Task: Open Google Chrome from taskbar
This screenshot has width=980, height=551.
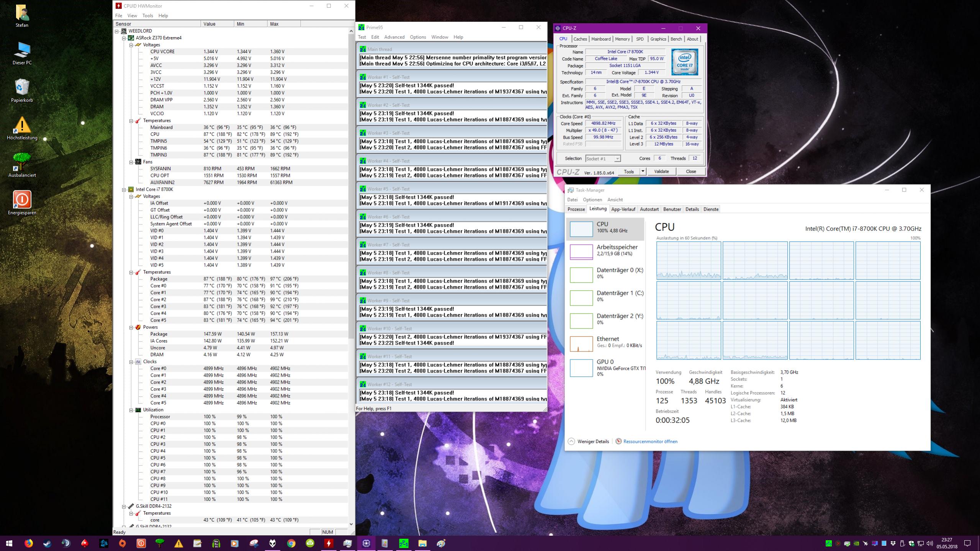Action: (x=291, y=543)
